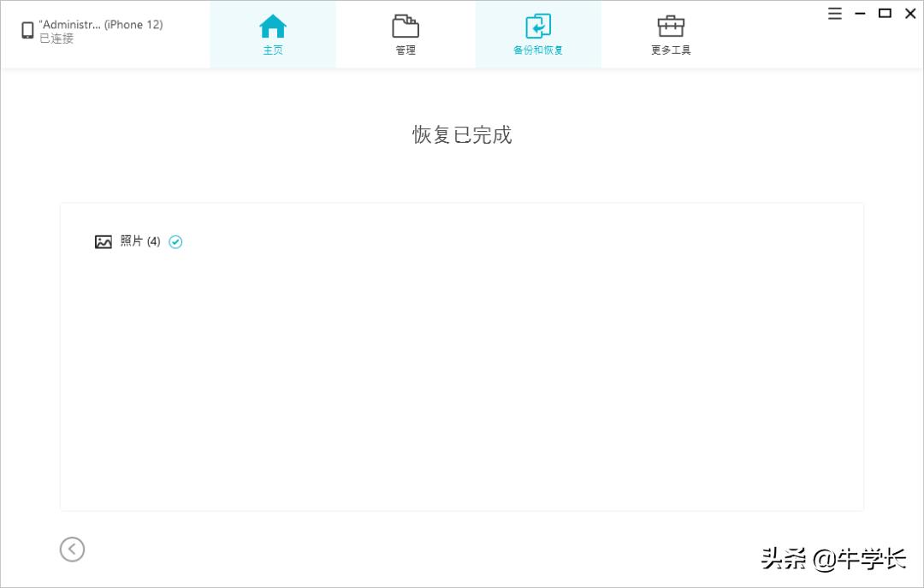Click the 恢复已完成 heading
This screenshot has height=588, width=924.
click(x=461, y=134)
